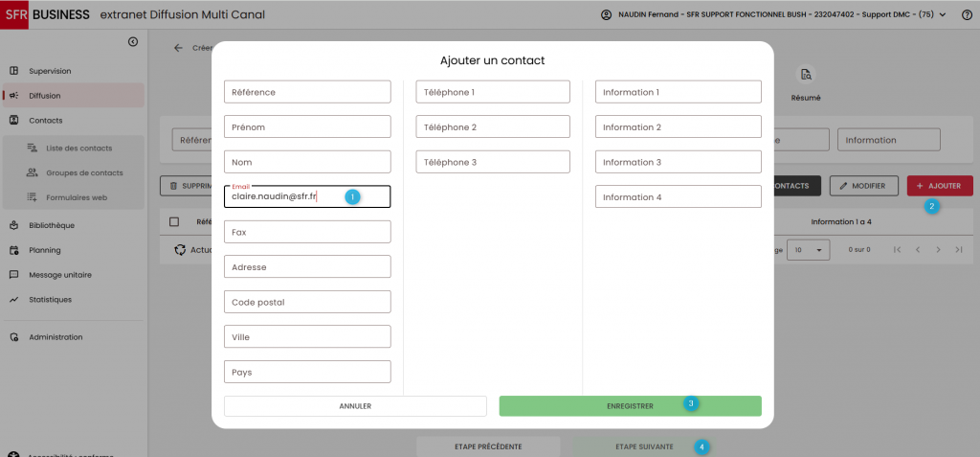Click the Référence input field
The image size is (980, 457).
pos(307,92)
